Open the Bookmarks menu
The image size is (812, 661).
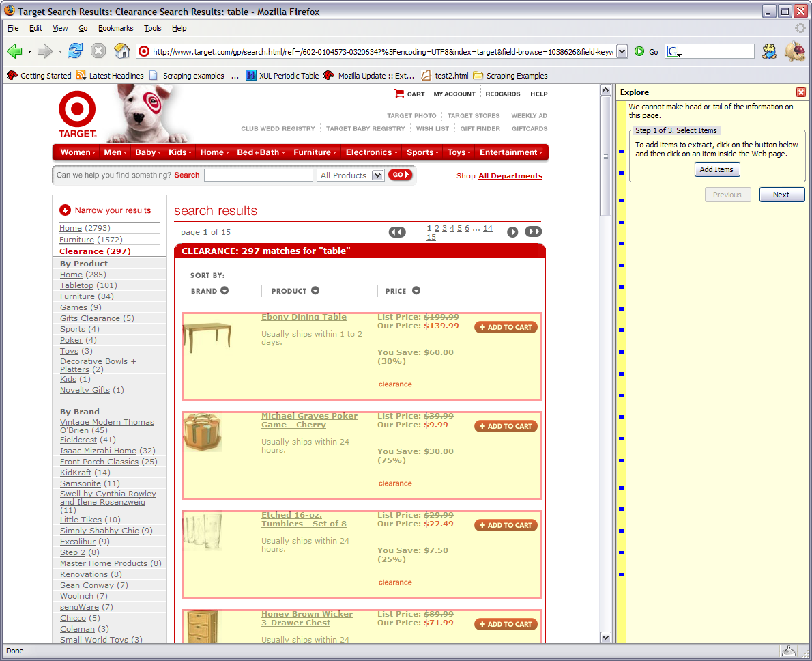[x=115, y=28]
